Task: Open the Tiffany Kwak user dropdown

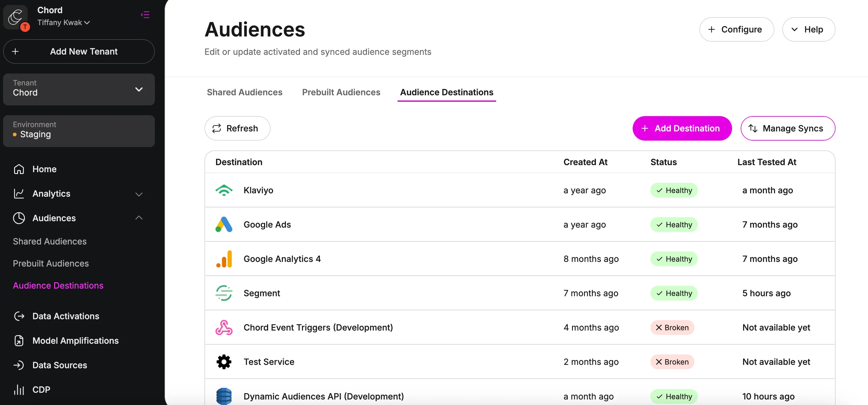Action: click(63, 22)
